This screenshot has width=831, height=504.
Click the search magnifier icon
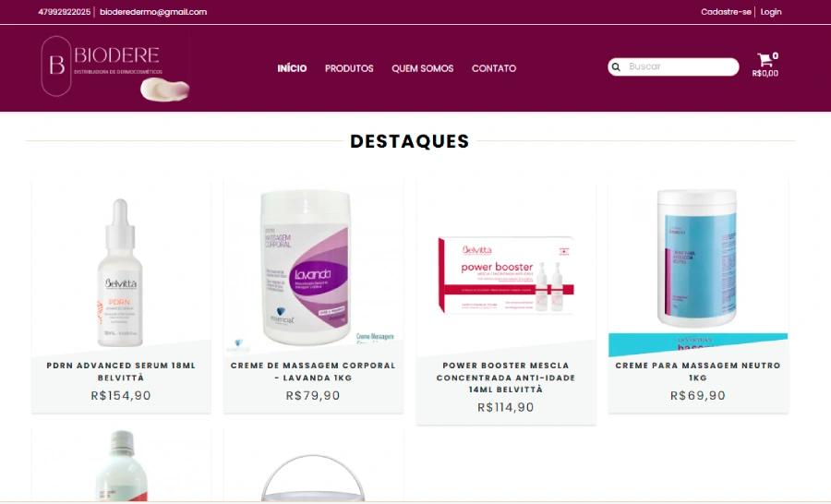tap(616, 66)
